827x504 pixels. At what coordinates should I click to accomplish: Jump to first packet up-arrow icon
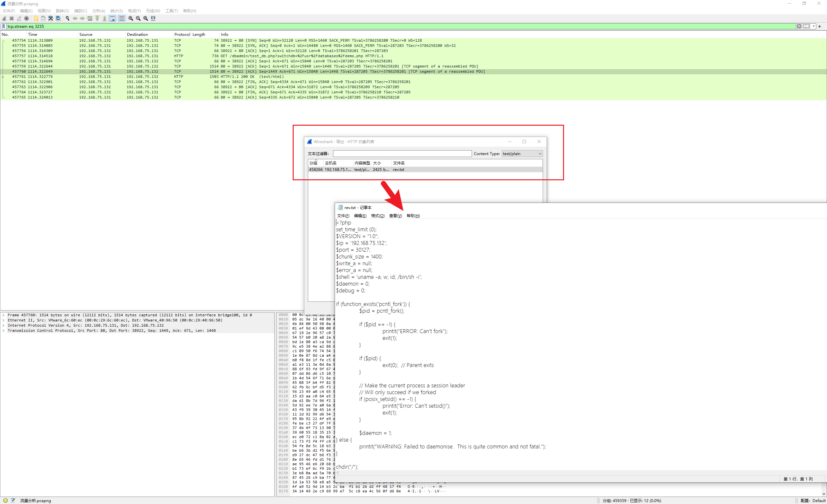coord(97,18)
